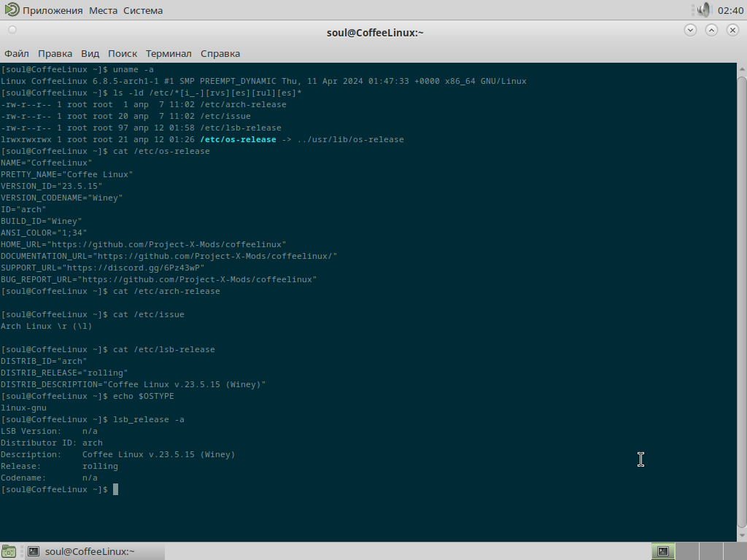Image resolution: width=747 pixels, height=560 pixels.
Task: Open the window menu circle in the title bar
Action: 12,30
